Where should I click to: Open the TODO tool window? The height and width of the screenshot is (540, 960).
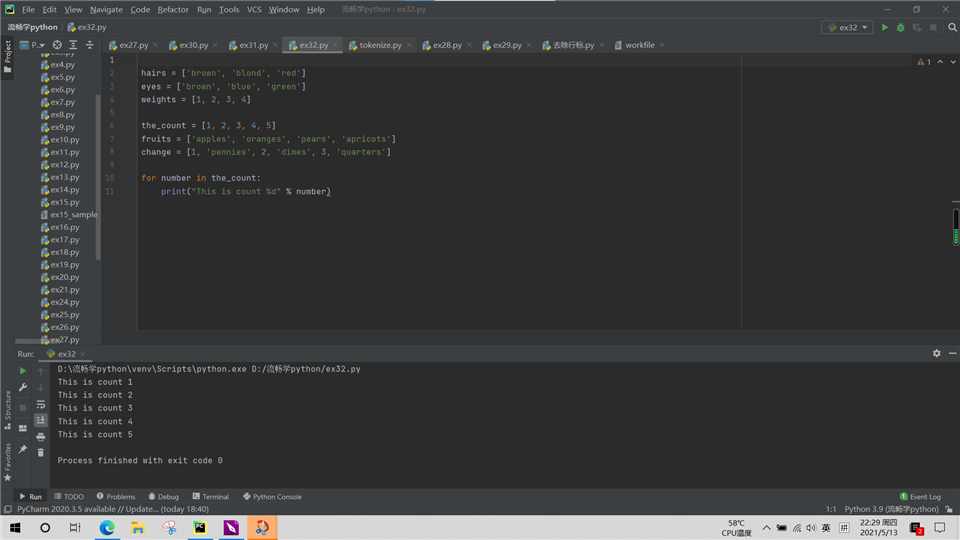coord(69,497)
